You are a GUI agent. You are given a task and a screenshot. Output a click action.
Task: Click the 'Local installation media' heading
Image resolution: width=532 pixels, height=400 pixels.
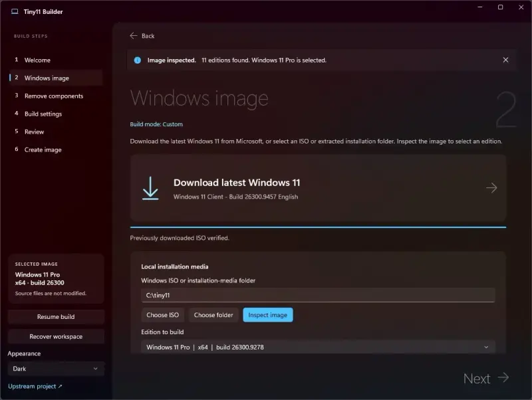175,267
